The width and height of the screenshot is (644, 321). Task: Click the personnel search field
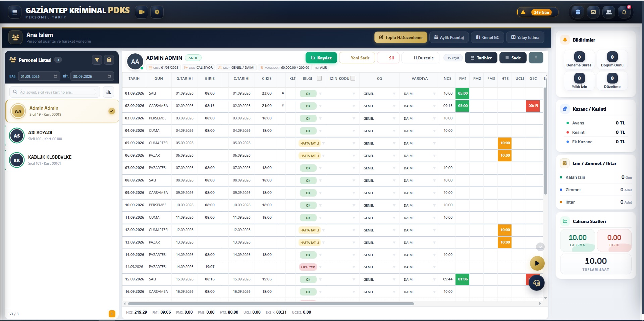(x=55, y=92)
